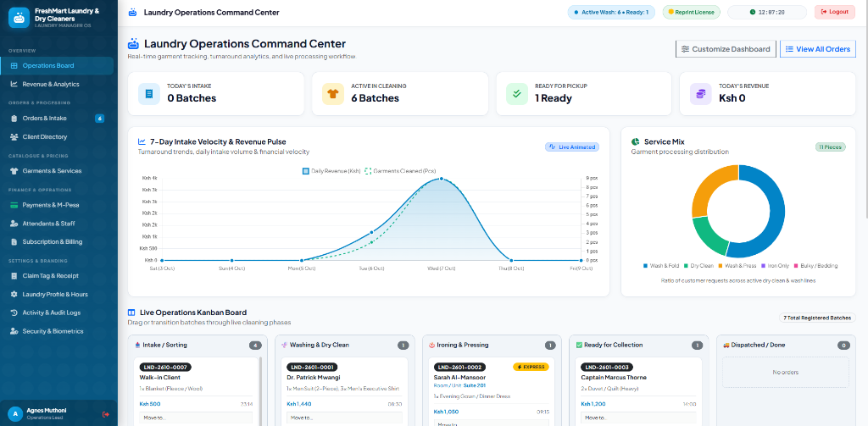Open Move to dropdown for Dr. Patrick Mwangi
The height and width of the screenshot is (426, 868).
pos(344,418)
